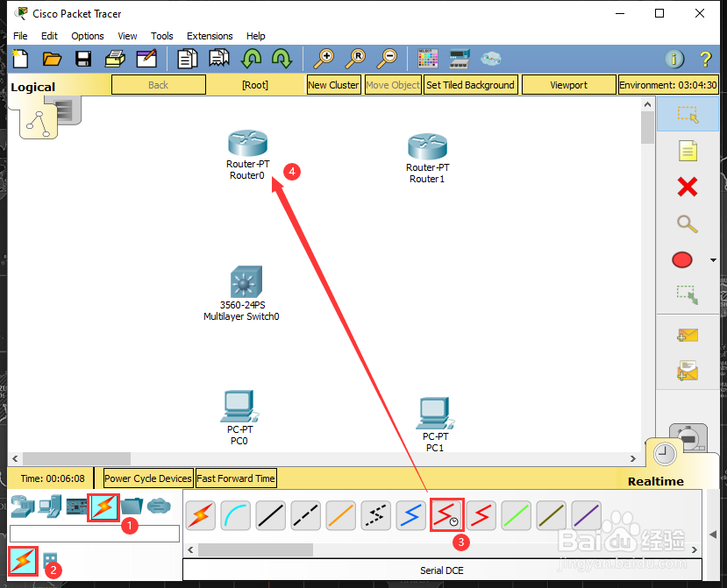The width and height of the screenshot is (727, 588).
Task: Click the cloud cluster icon in the toolbar
Action: [x=490, y=59]
